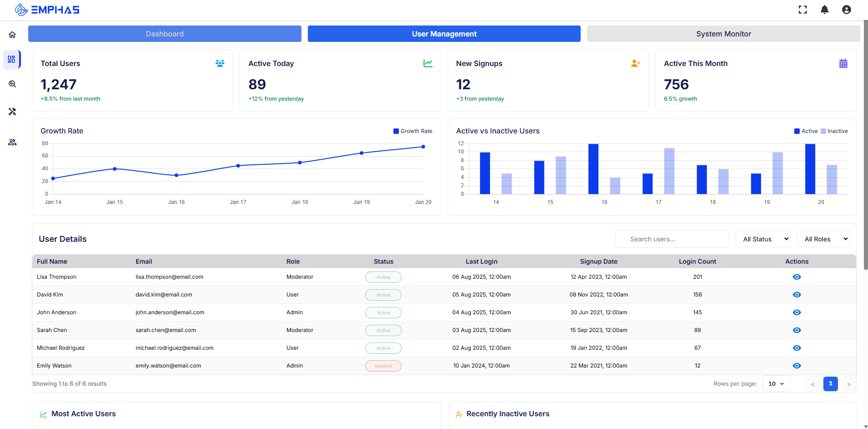
Task: Click day 16 Active bar in chart
Action: (x=593, y=169)
